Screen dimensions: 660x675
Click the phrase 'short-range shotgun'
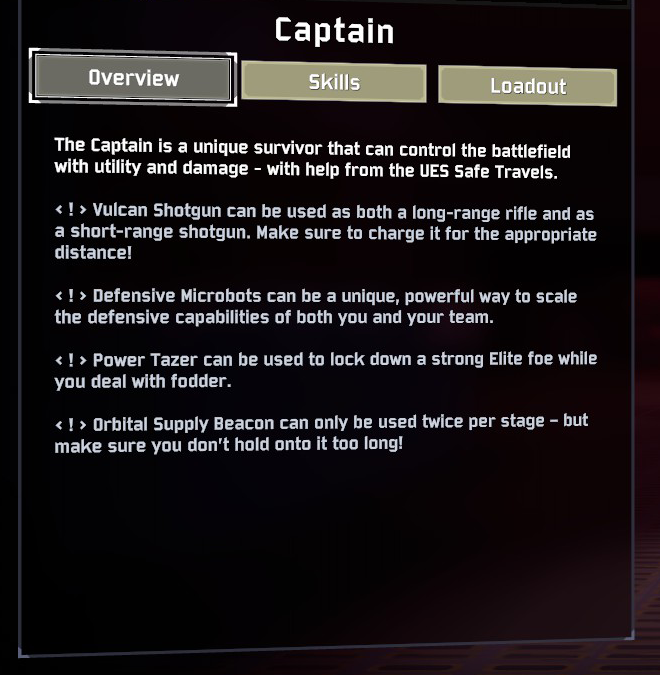tap(146, 233)
